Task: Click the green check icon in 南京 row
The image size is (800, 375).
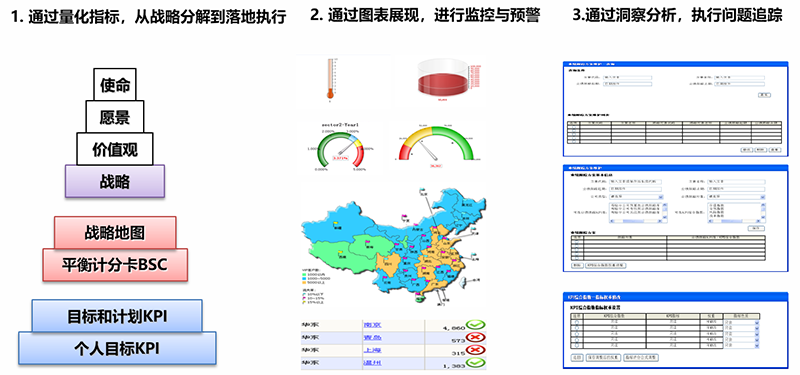Action: [x=476, y=324]
